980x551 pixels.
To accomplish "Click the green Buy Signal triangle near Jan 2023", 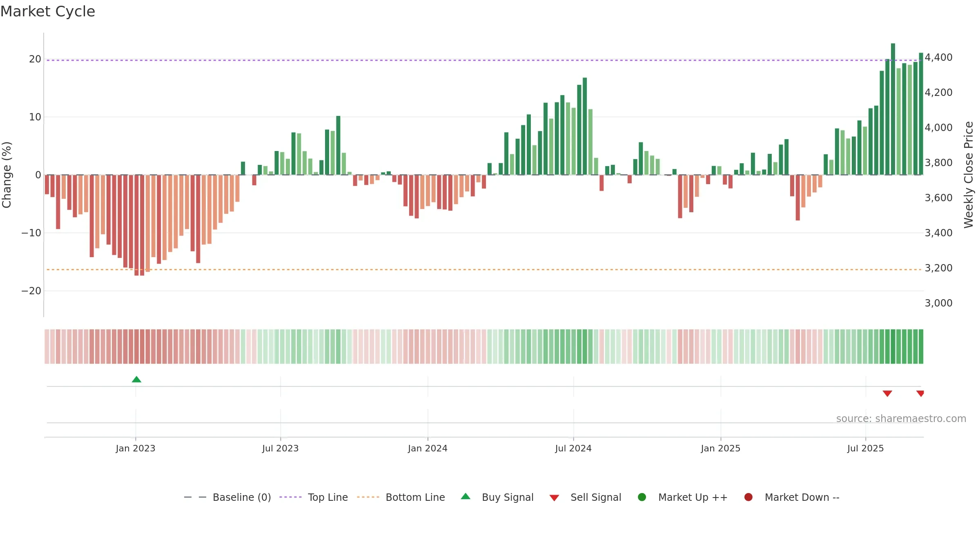I will point(136,379).
